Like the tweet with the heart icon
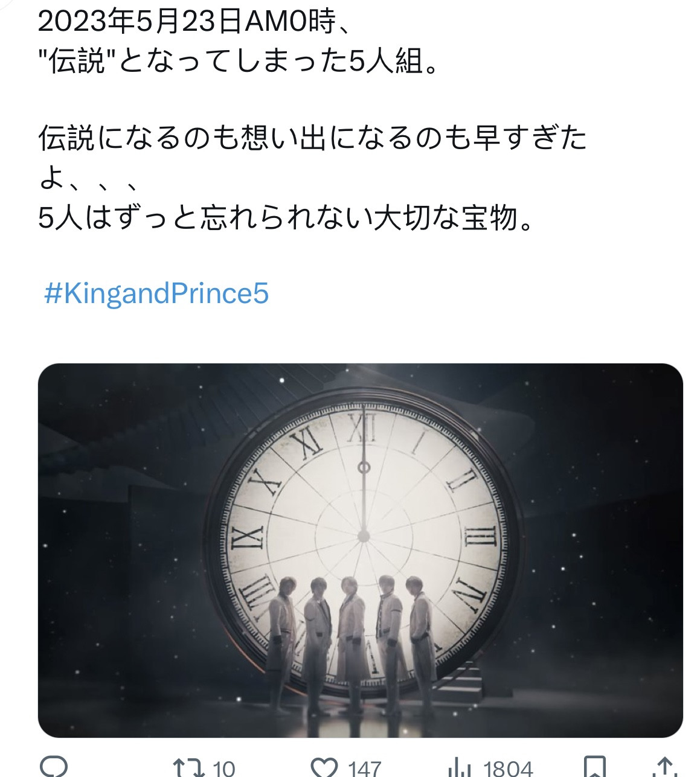The image size is (700, 777). (324, 768)
